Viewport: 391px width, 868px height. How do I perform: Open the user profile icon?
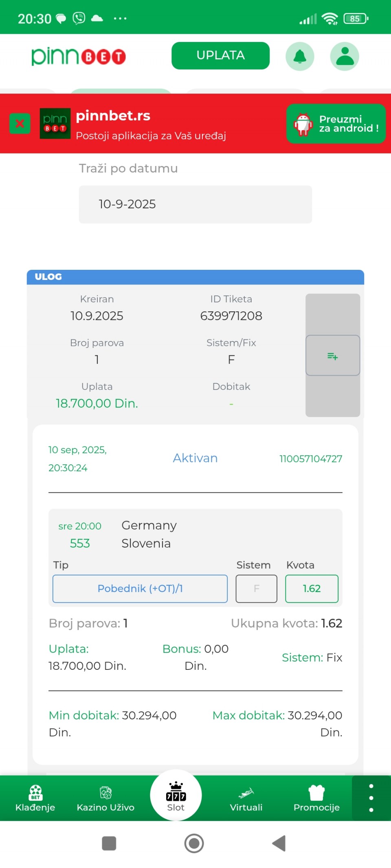(x=345, y=56)
